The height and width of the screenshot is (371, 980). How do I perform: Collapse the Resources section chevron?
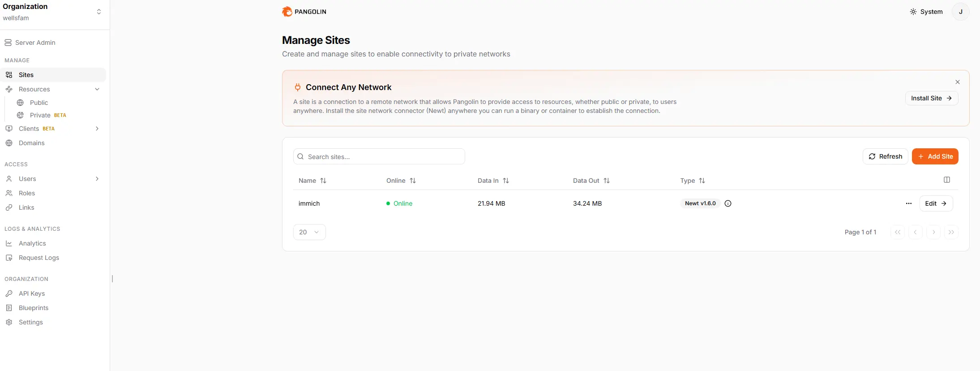97,89
